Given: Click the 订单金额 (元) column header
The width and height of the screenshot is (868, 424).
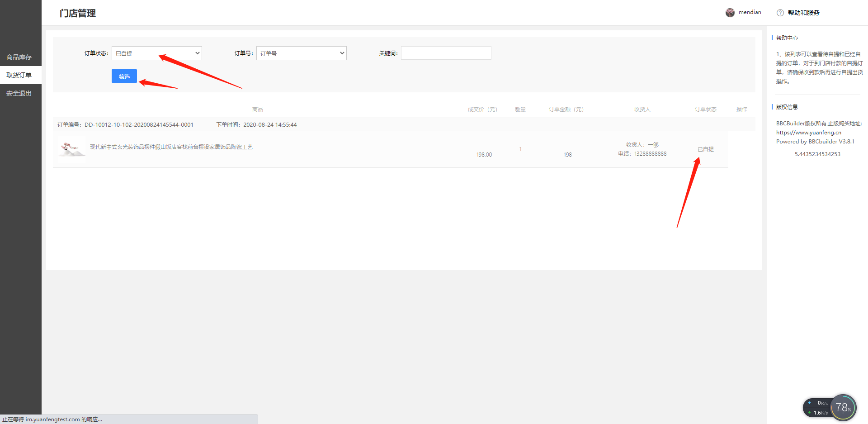Looking at the screenshot, I should [566, 110].
